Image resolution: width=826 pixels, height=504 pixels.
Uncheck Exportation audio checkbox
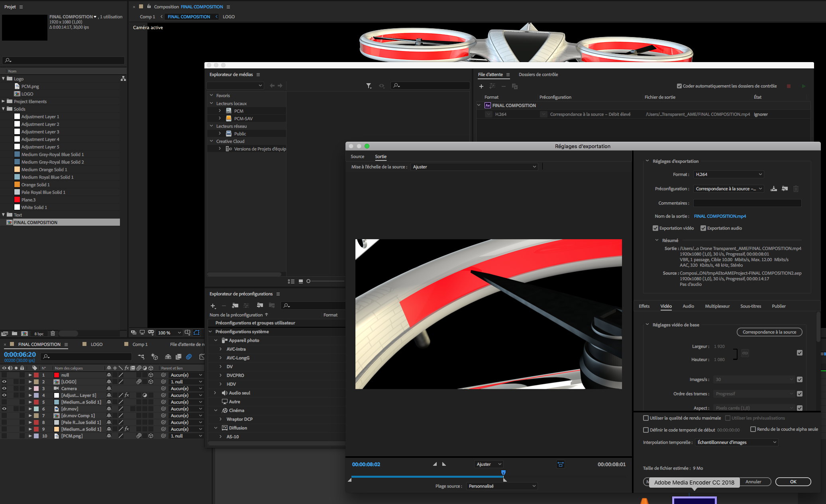(x=703, y=228)
